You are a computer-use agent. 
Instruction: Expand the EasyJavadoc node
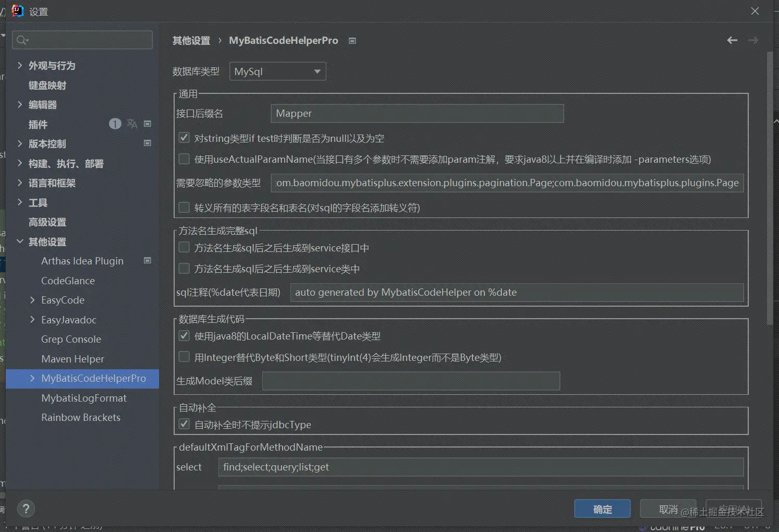(x=32, y=319)
